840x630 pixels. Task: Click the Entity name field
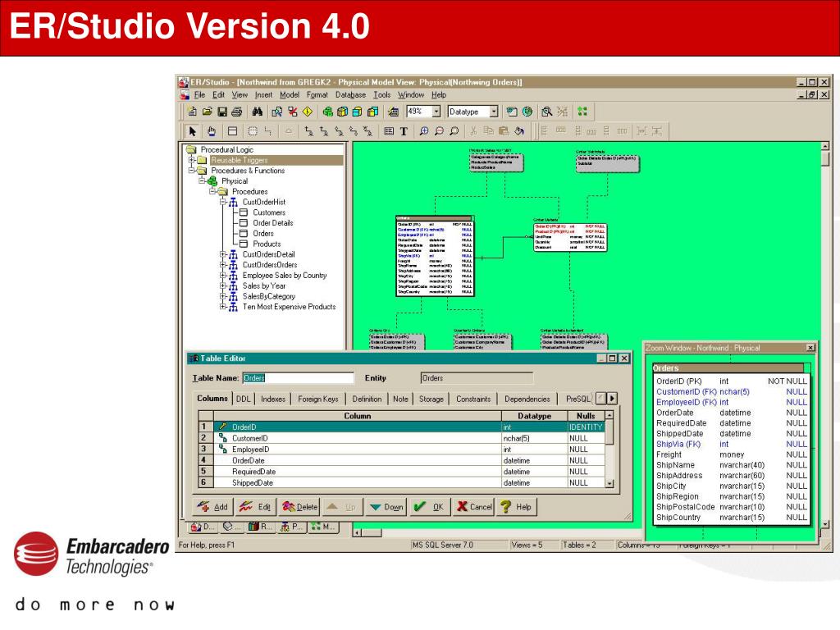click(x=477, y=378)
